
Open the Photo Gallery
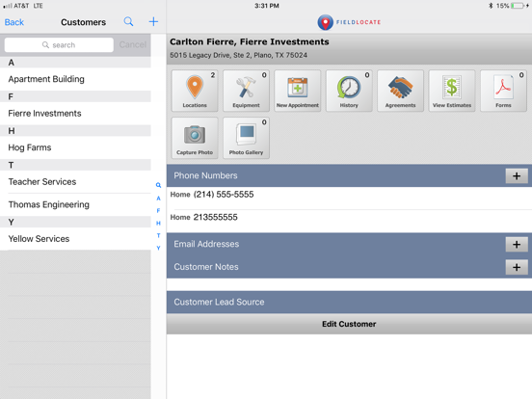coord(246,138)
